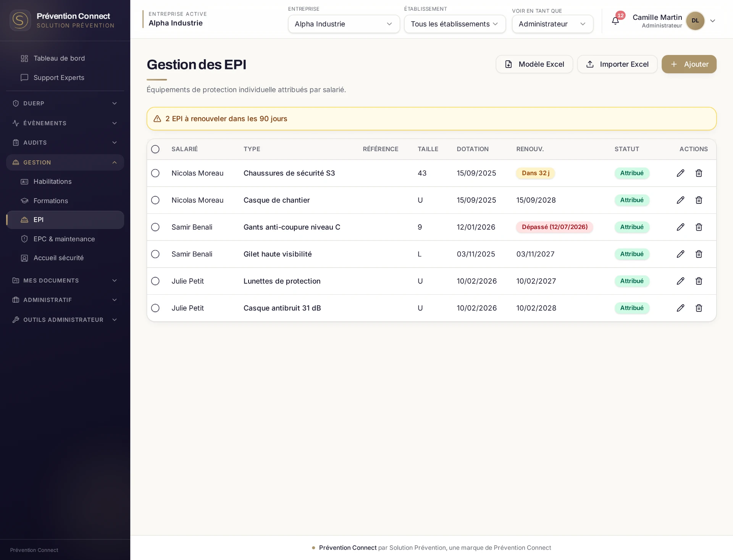Click the Prévention Connect logo icon
Viewport: 733px width, 560px height.
coord(20,20)
